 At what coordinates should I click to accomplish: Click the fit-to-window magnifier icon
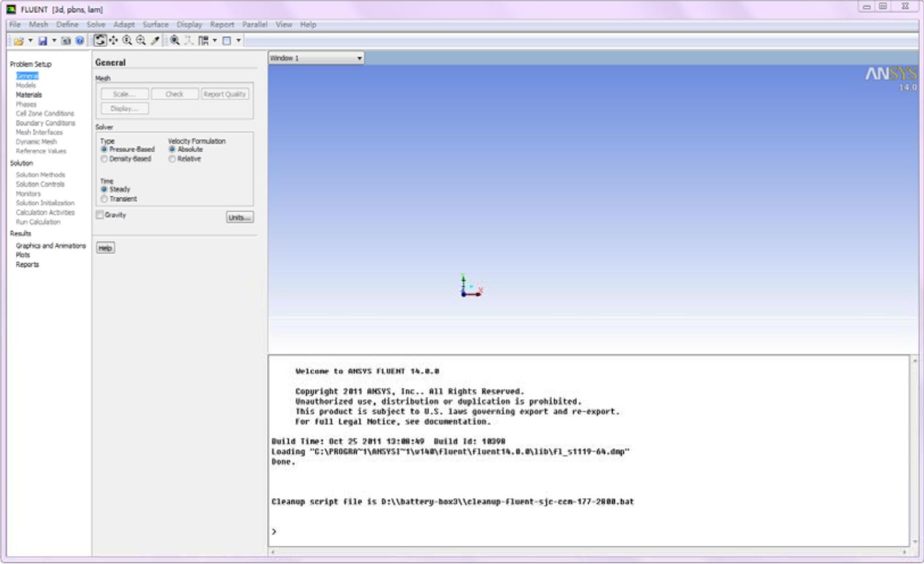pyautogui.click(x=175, y=40)
